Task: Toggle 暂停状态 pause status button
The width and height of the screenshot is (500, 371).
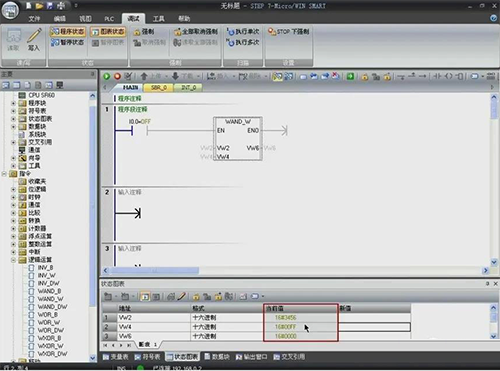Action: pyautogui.click(x=68, y=42)
